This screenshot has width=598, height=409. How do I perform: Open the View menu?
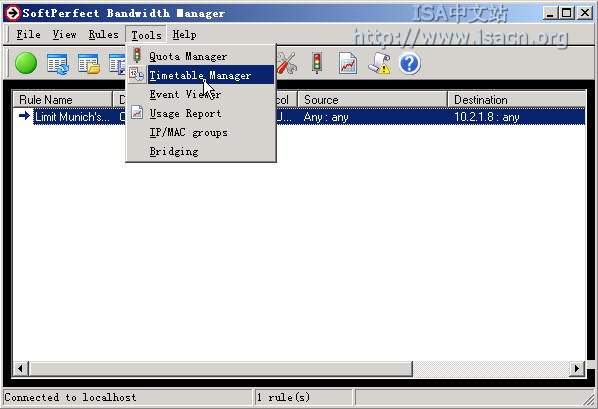tap(64, 35)
